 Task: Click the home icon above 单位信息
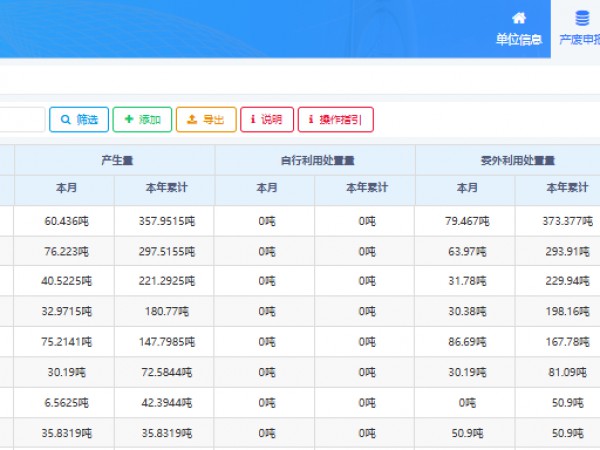point(518,18)
